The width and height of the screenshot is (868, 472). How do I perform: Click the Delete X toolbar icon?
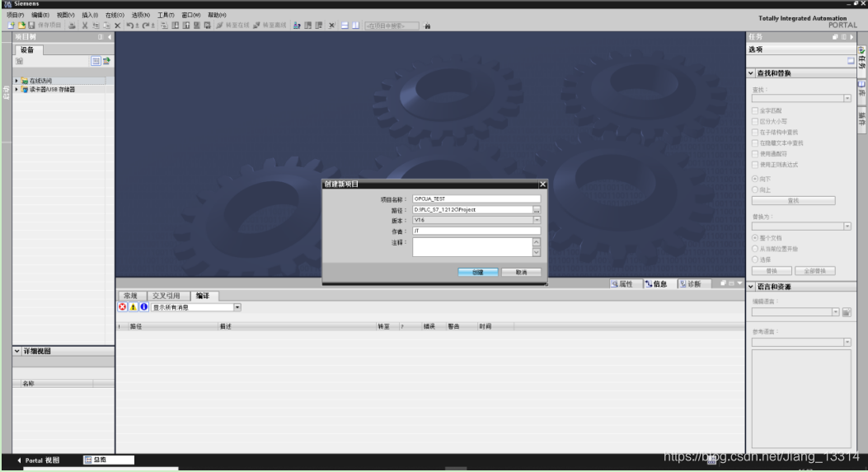[117, 26]
